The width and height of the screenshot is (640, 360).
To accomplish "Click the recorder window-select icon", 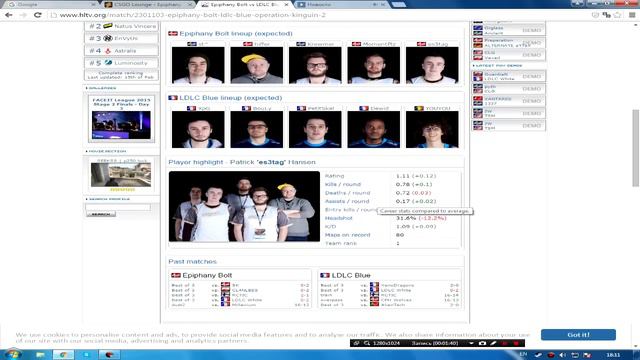I will click(x=356, y=343).
